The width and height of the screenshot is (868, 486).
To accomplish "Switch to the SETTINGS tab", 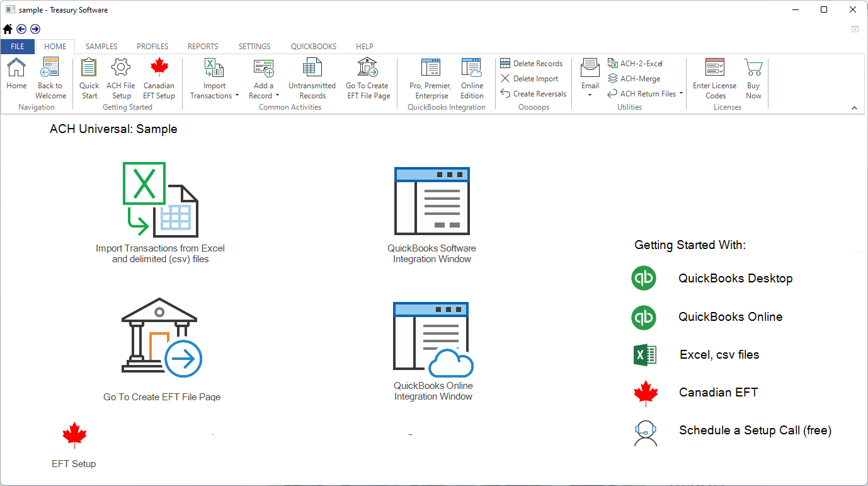I will click(x=254, y=46).
